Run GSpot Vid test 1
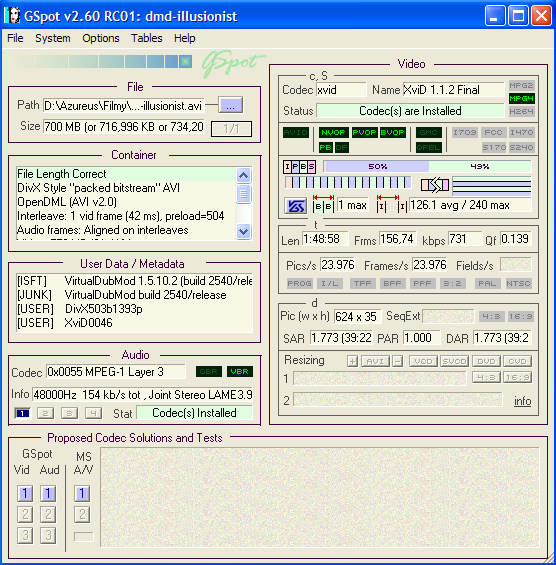Screen dimensions: 556x565 25,493
